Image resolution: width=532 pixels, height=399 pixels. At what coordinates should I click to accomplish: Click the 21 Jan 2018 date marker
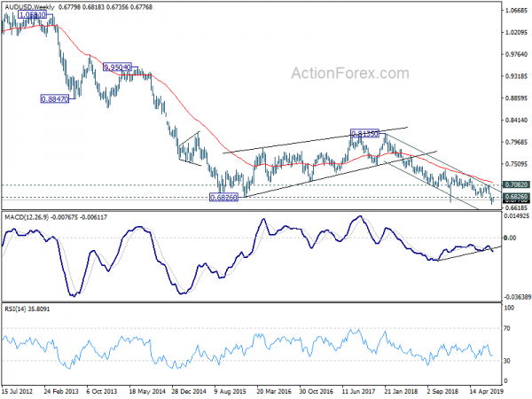401,391
